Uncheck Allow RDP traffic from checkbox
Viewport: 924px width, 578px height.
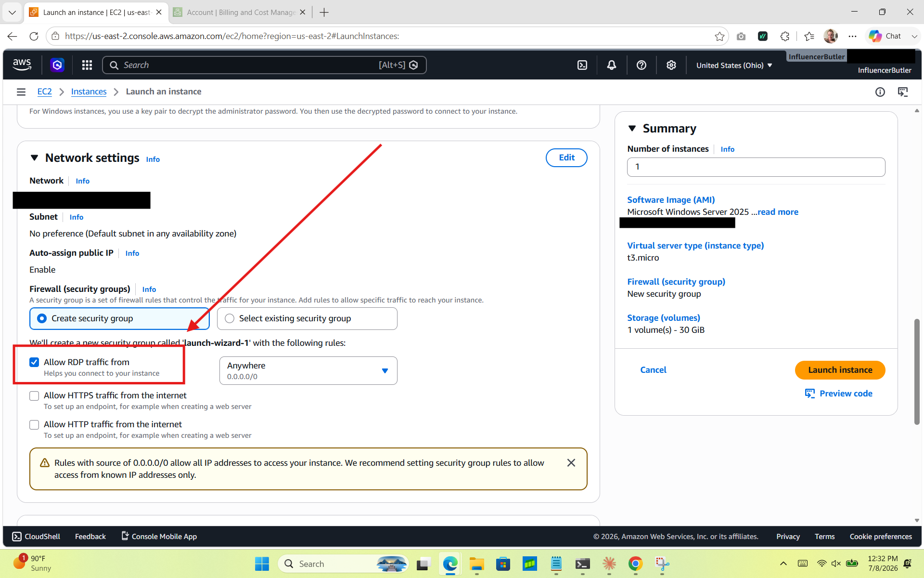click(34, 362)
